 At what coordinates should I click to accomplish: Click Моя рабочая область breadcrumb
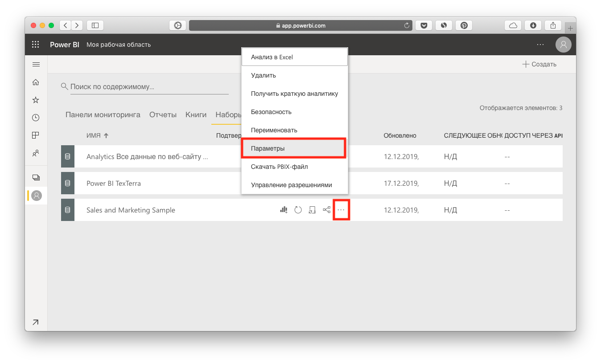pyautogui.click(x=119, y=45)
